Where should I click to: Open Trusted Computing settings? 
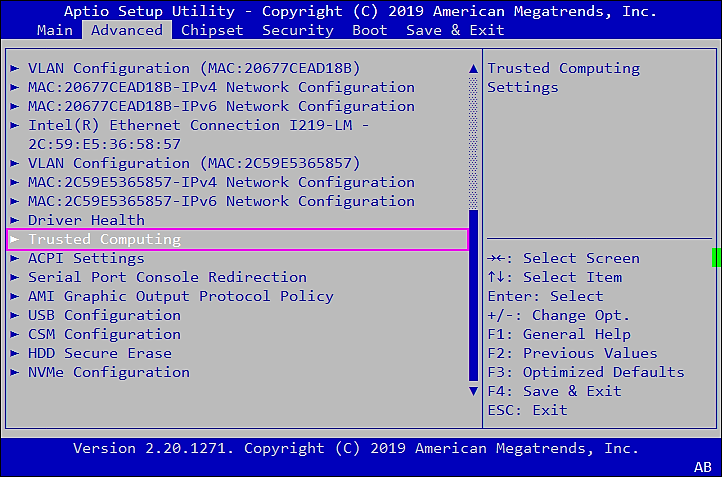(x=104, y=239)
